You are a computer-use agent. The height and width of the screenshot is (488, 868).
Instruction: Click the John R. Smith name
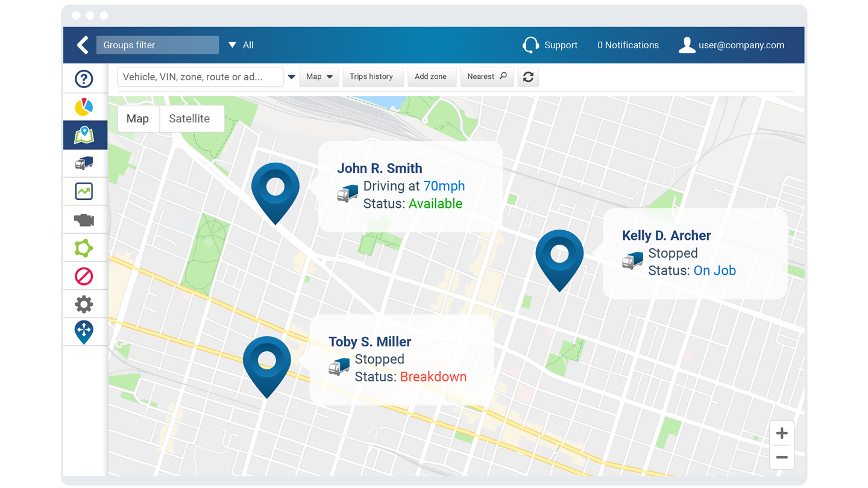click(x=380, y=169)
